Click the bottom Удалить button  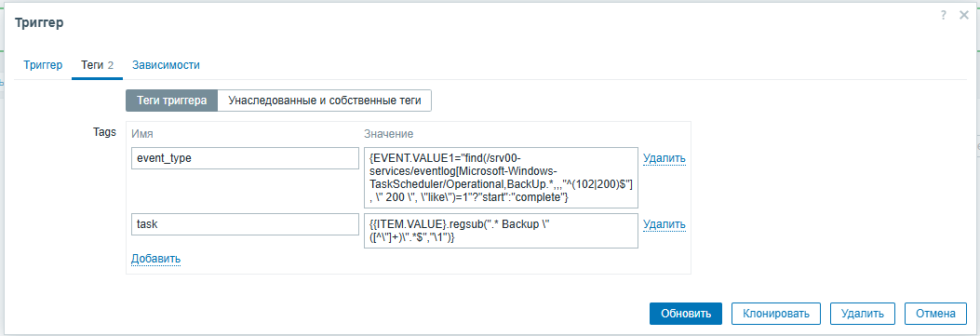863,314
